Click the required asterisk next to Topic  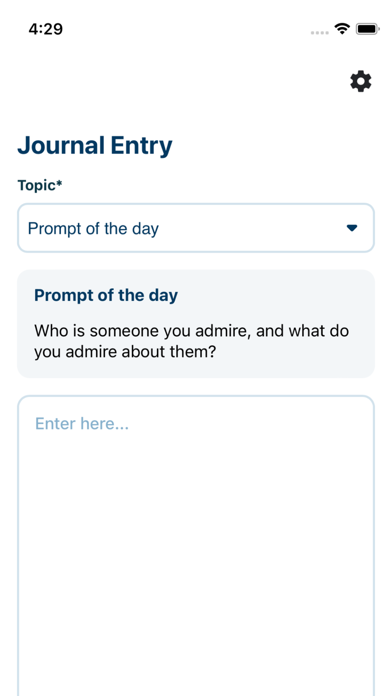59,183
